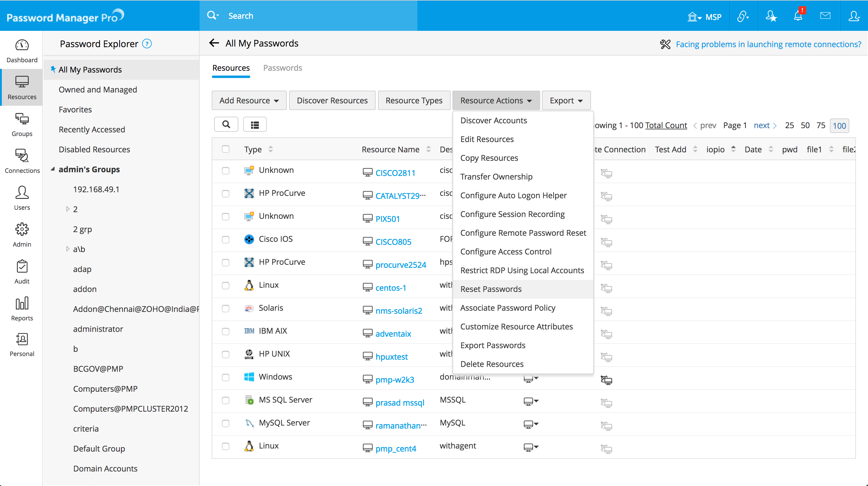Choose Reset Passwords from the menu
The width and height of the screenshot is (868, 486).
(491, 289)
